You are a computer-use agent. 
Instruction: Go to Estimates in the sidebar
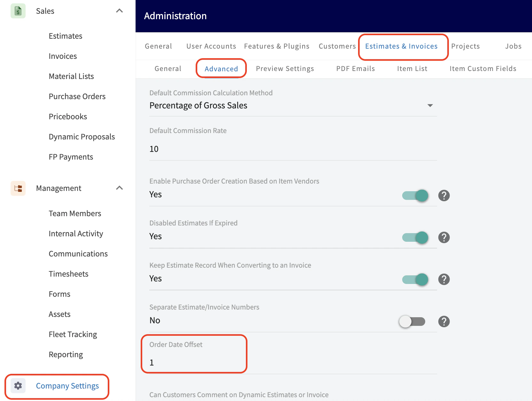[x=66, y=36]
